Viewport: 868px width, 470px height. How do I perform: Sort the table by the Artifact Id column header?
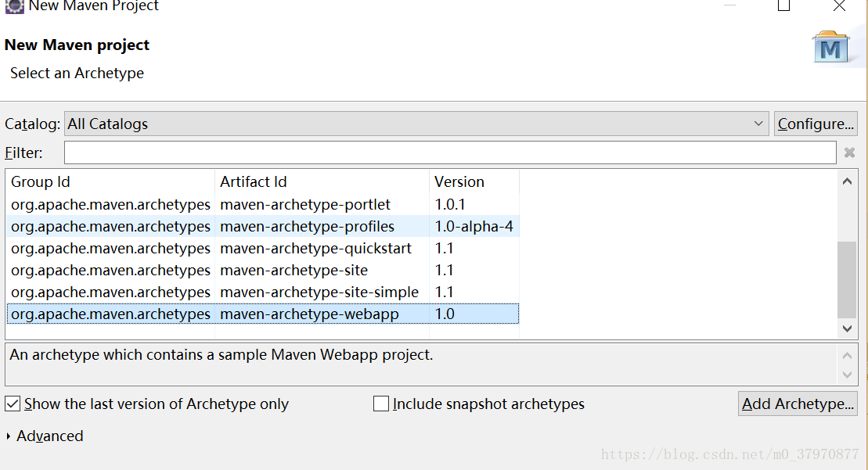[x=322, y=182]
